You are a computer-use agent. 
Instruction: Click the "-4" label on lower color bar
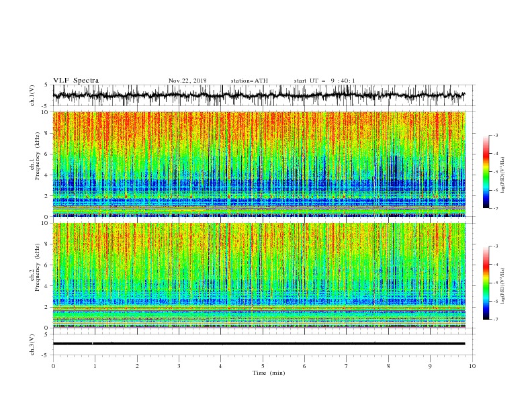(496, 265)
